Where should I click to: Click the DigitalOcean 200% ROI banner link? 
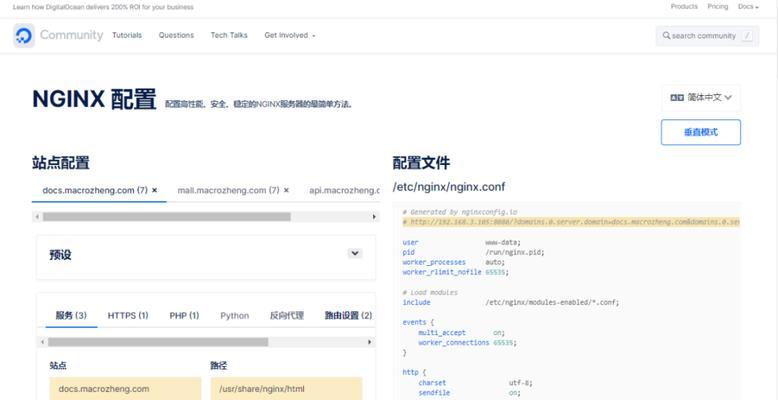pos(103,7)
